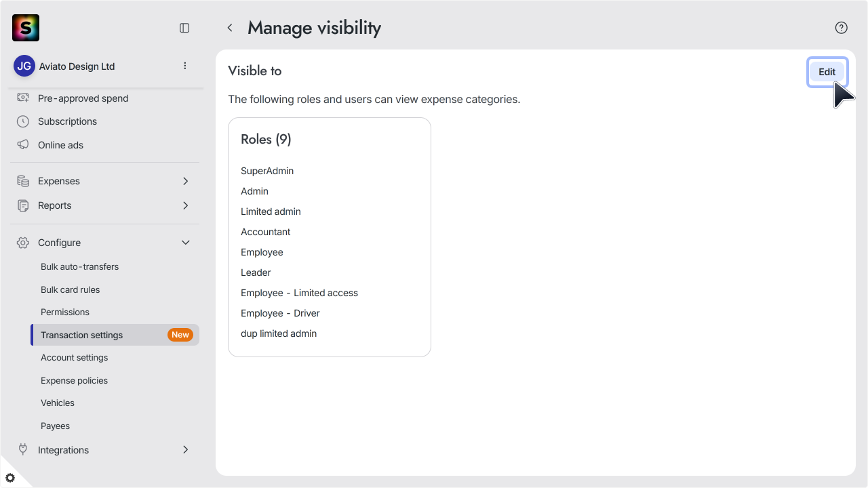
Task: Click the Roles (9) heading
Action: (266, 139)
